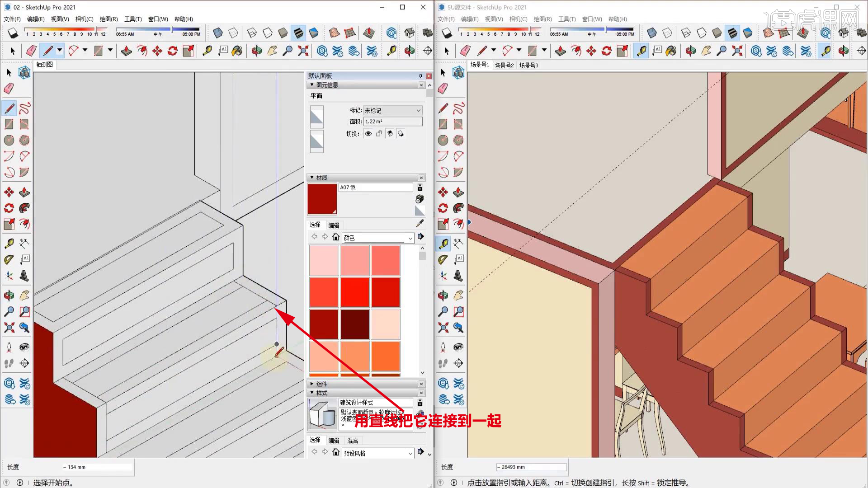
Task: Open the arc tool dropdown arrow in left toolbar
Action: tap(85, 50)
